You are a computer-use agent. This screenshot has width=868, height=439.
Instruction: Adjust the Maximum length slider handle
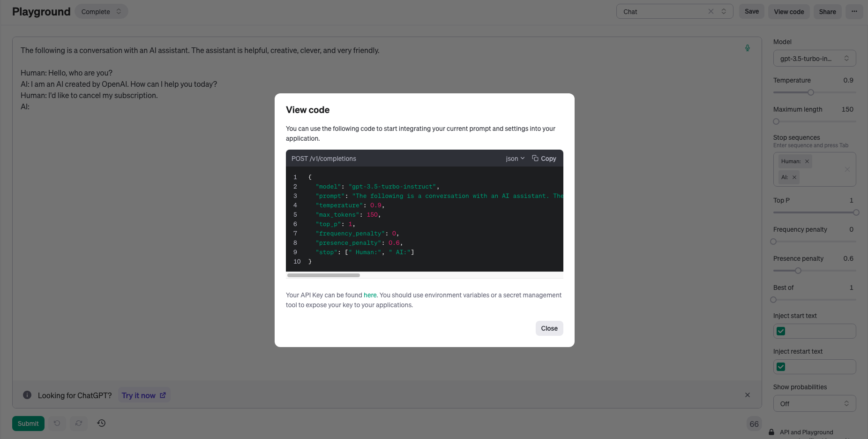pos(776,121)
